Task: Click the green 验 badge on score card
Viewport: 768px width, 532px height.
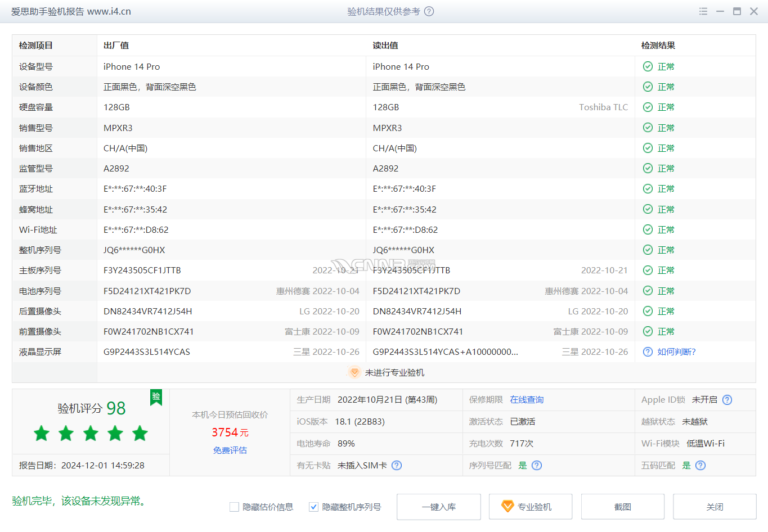Action: click(156, 397)
